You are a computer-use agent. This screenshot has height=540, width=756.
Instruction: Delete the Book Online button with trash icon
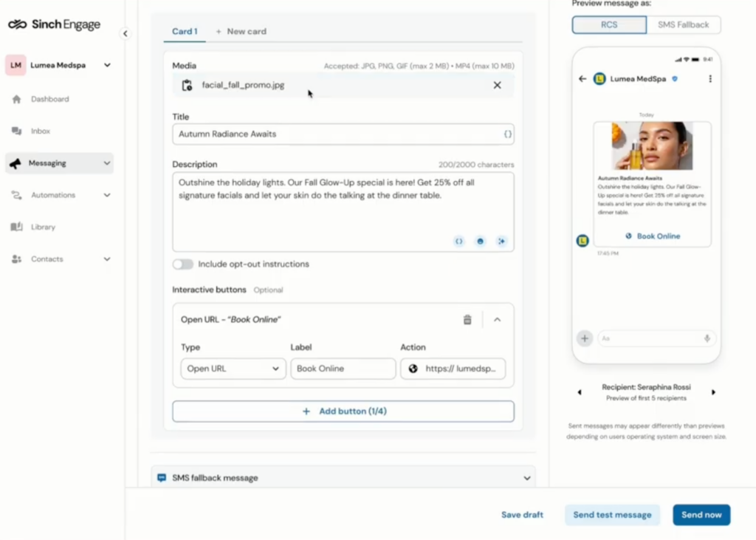[467, 319]
